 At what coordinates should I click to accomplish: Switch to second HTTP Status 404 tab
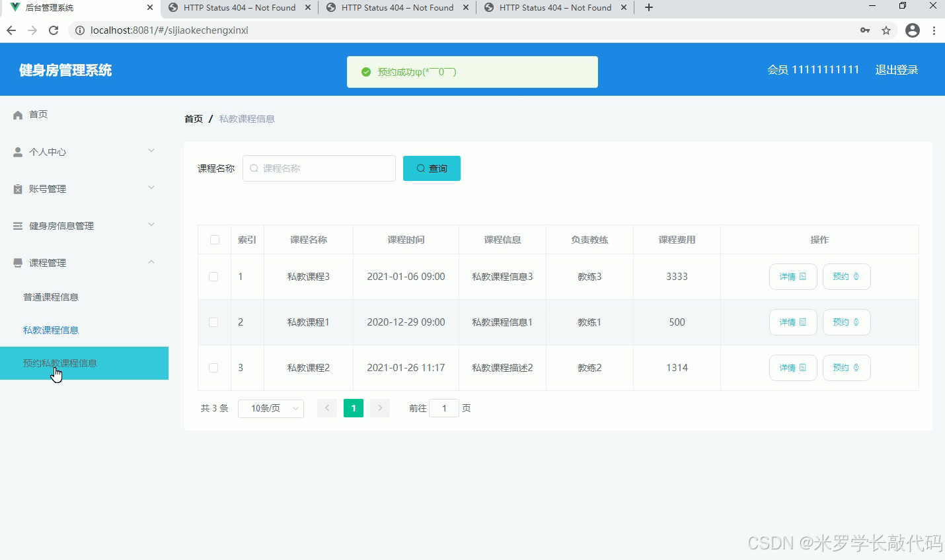(397, 8)
